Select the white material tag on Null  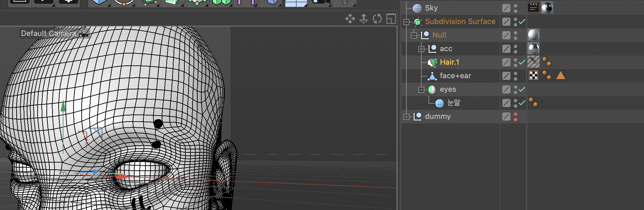pyautogui.click(x=534, y=35)
